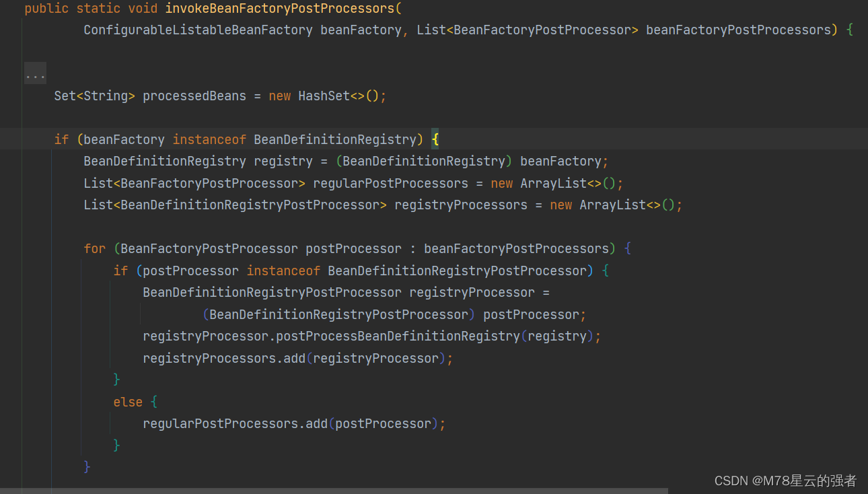Click instanceof after postProcessor in the inner if
868x494 pixels.
coord(283,271)
